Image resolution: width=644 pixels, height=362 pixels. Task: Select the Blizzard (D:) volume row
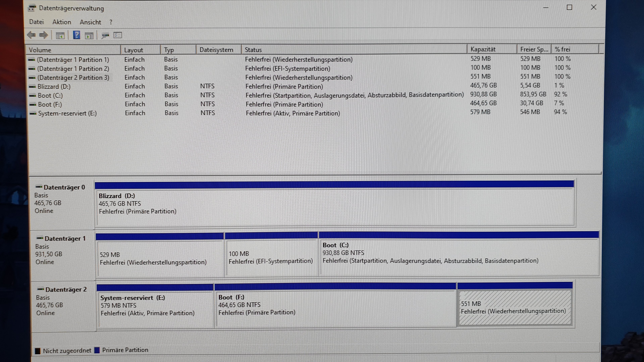(x=54, y=86)
